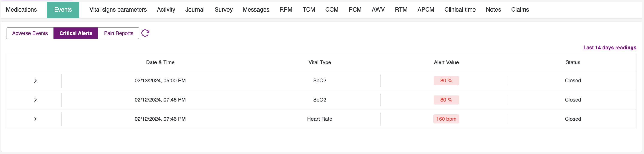Open the Messages tab
Image resolution: width=644 pixels, height=154 pixels.
pos(256,10)
